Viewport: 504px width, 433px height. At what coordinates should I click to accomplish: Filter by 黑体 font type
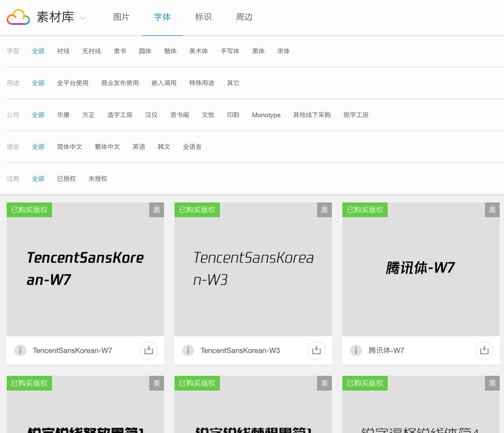pos(258,51)
